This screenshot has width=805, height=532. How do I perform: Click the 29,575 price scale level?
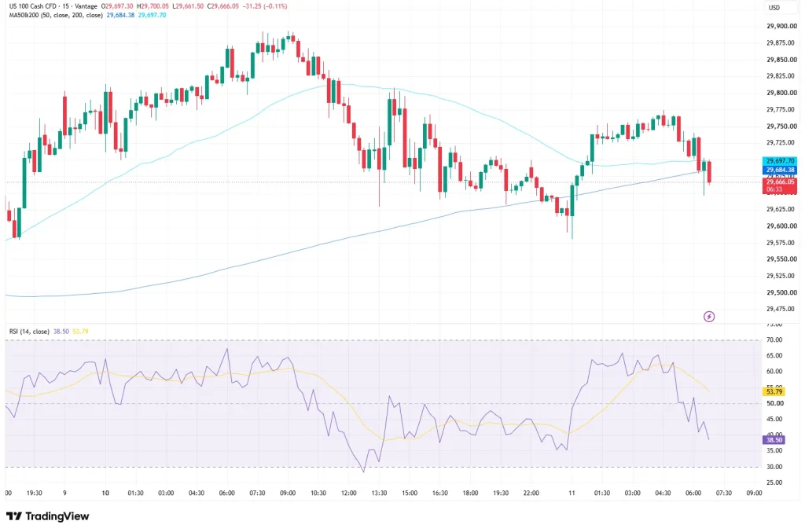[x=781, y=243]
